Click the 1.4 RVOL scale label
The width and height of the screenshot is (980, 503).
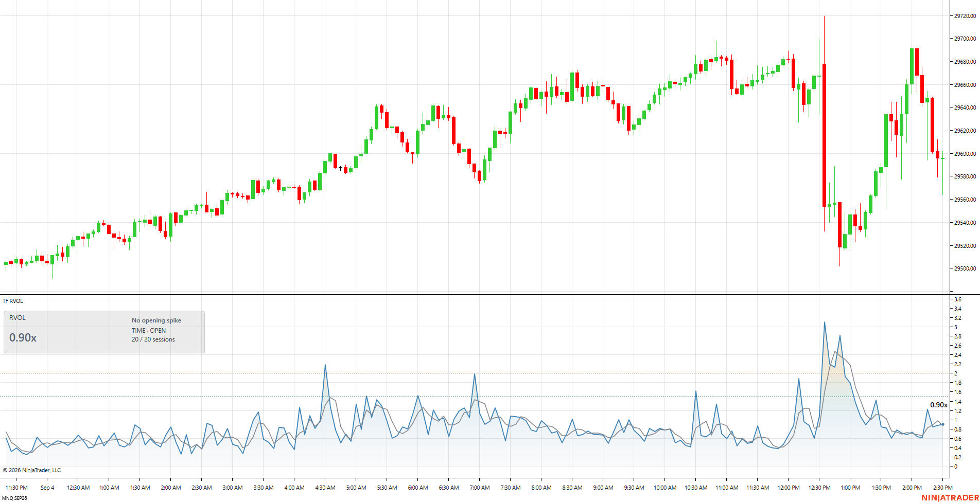(x=958, y=402)
